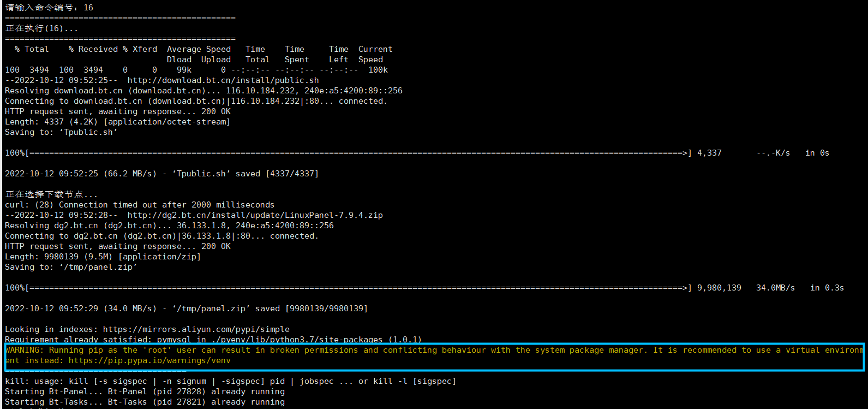Viewport: 868px width, 409px height.
Task: Click the 'Length: 9980139 (9.5M)' line
Action: 103,257
